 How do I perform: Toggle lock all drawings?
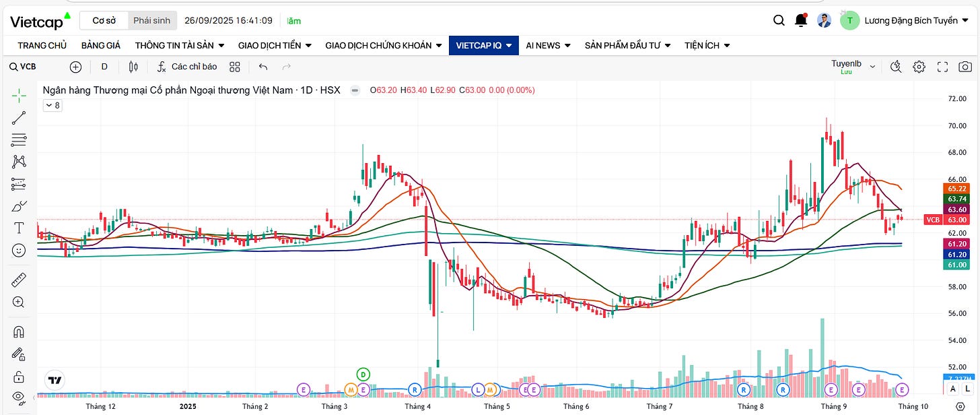coord(19,376)
